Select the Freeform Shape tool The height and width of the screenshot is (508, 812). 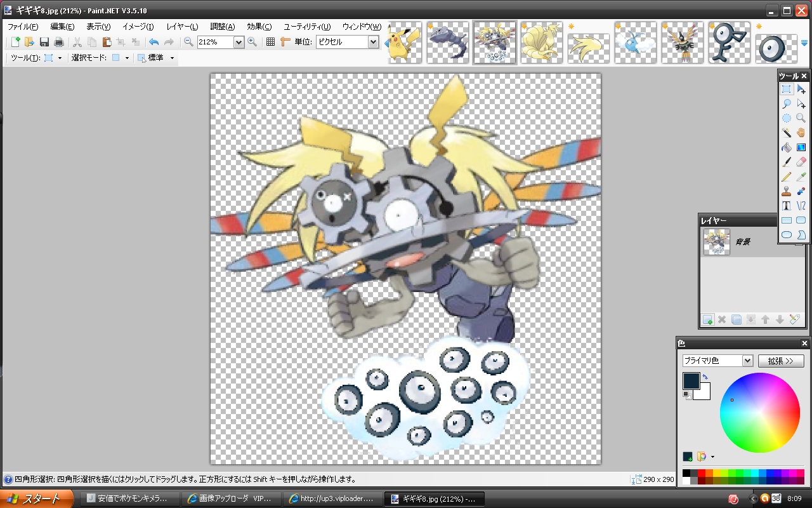coord(801,235)
